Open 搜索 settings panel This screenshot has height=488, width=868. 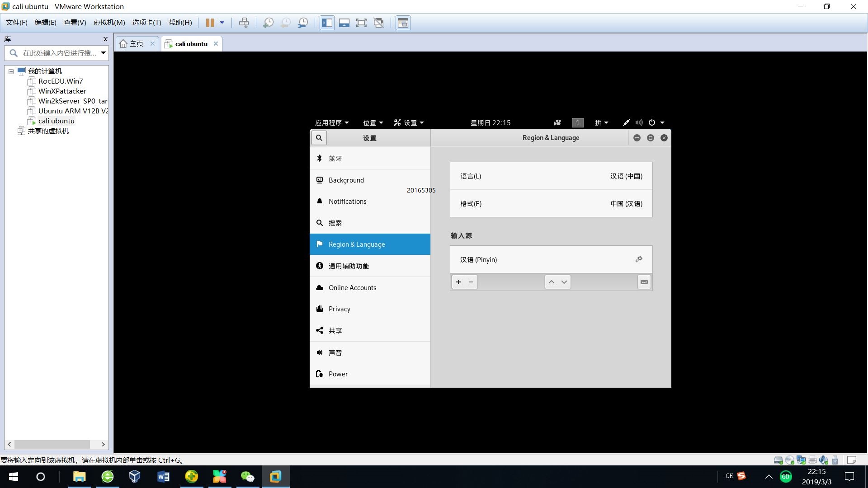click(x=370, y=223)
